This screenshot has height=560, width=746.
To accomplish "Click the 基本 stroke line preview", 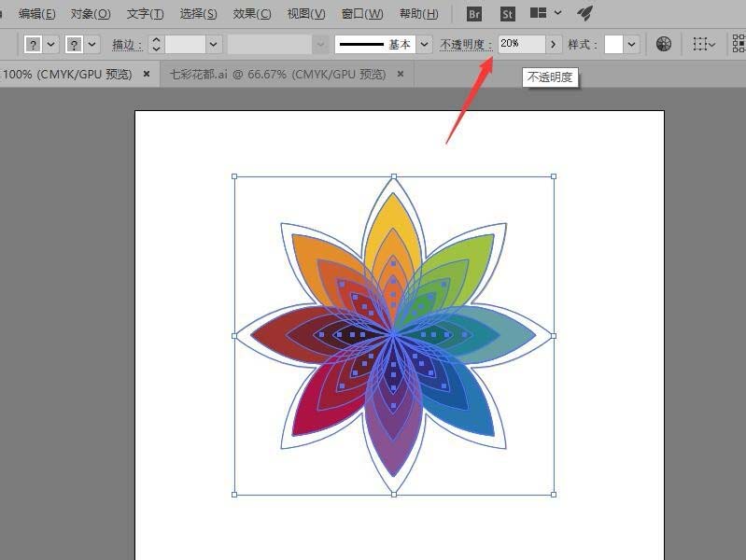I will tap(361, 44).
